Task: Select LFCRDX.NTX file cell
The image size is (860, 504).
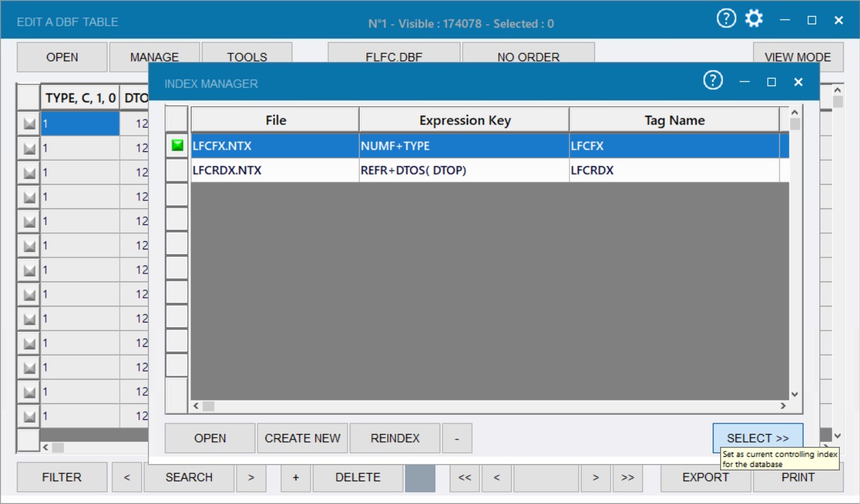Action: pos(275,170)
